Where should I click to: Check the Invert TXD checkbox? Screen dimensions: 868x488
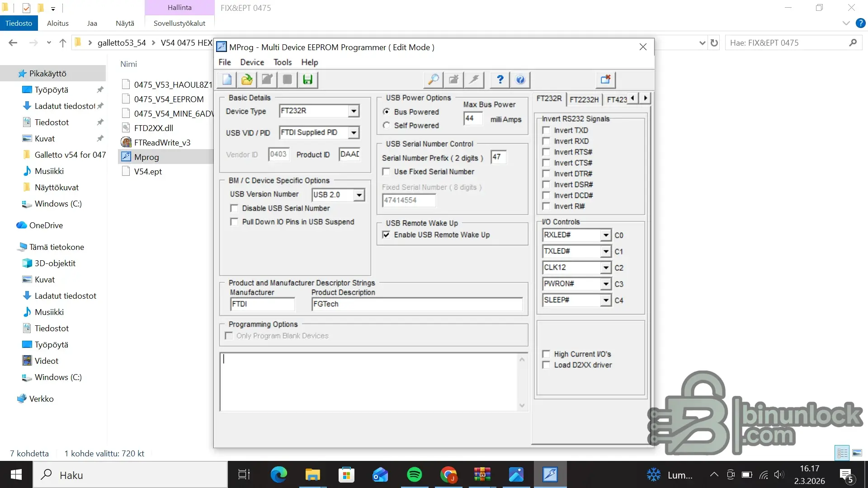[x=546, y=130]
